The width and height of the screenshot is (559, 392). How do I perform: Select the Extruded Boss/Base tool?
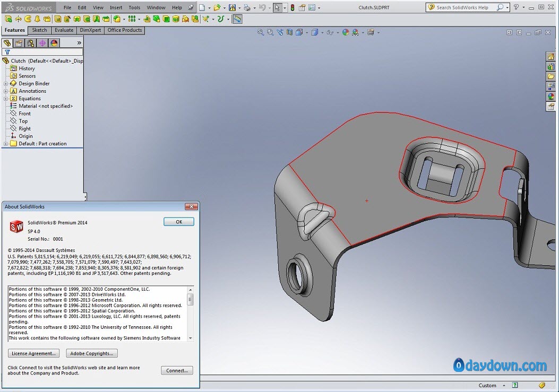(x=8, y=19)
